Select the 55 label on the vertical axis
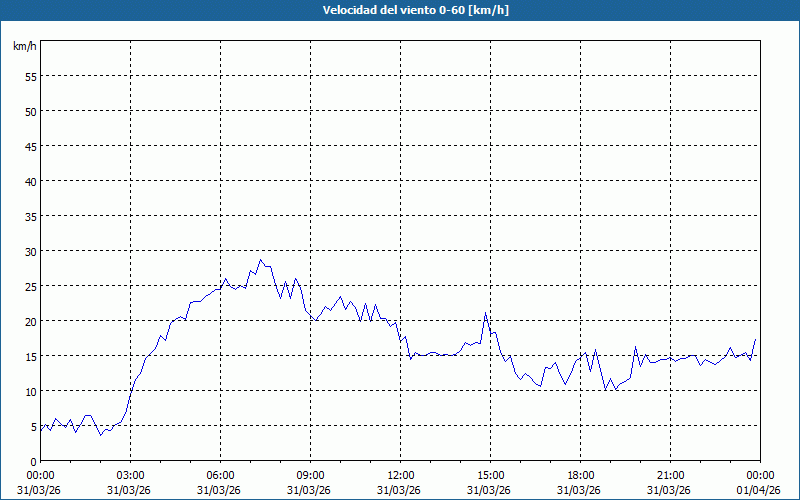Image resolution: width=800 pixels, height=500 pixels. [30, 76]
